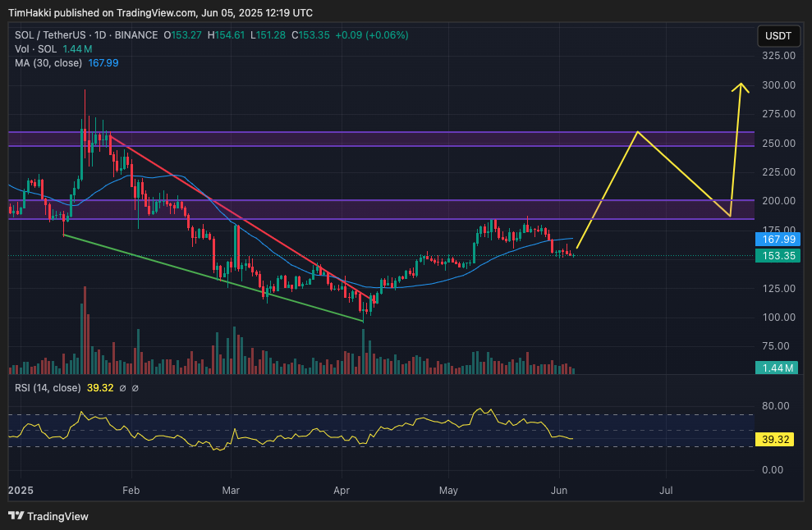Click the 1D interval label in the legend

pos(100,35)
